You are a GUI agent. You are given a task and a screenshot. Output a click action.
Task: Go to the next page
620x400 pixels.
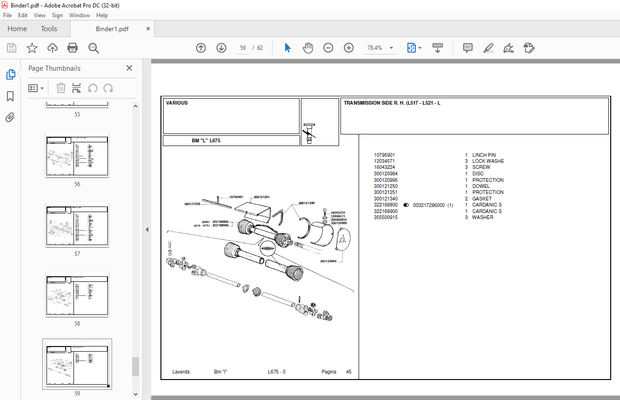220,48
